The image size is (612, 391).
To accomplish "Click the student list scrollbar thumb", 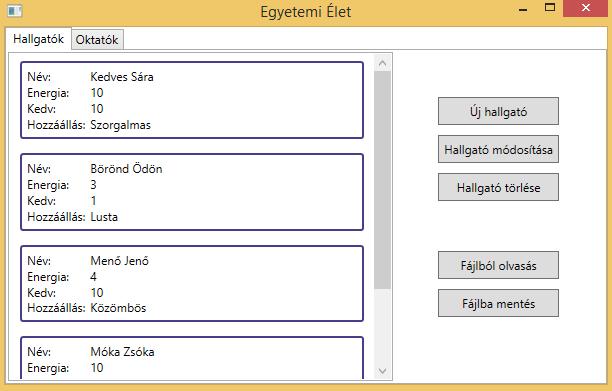I will (x=382, y=180).
